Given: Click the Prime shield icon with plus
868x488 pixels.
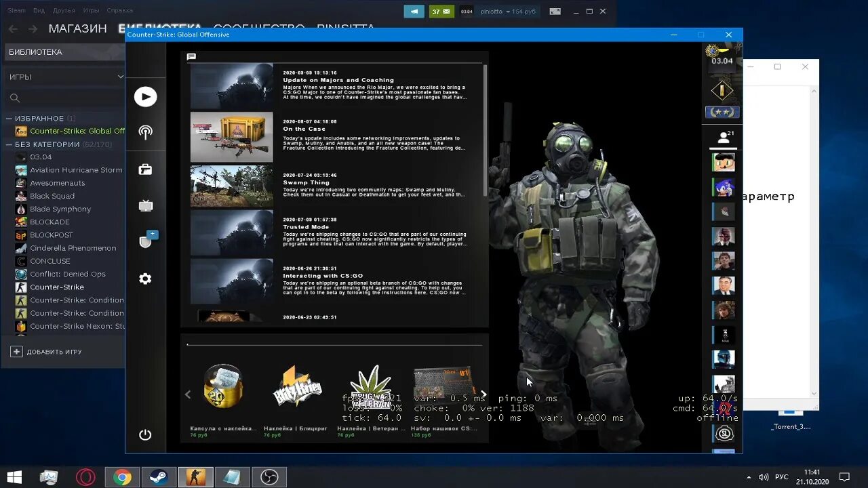Looking at the screenshot, I should pos(146,240).
